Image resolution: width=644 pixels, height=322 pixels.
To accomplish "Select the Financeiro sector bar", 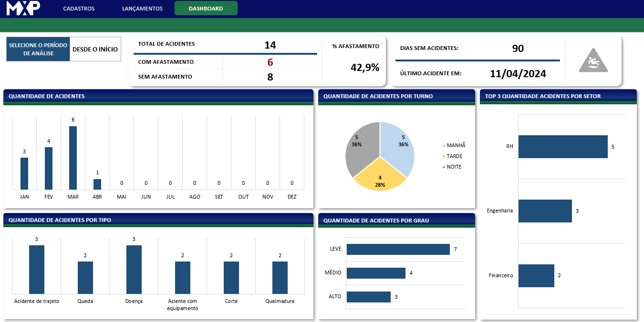I will [536, 276].
